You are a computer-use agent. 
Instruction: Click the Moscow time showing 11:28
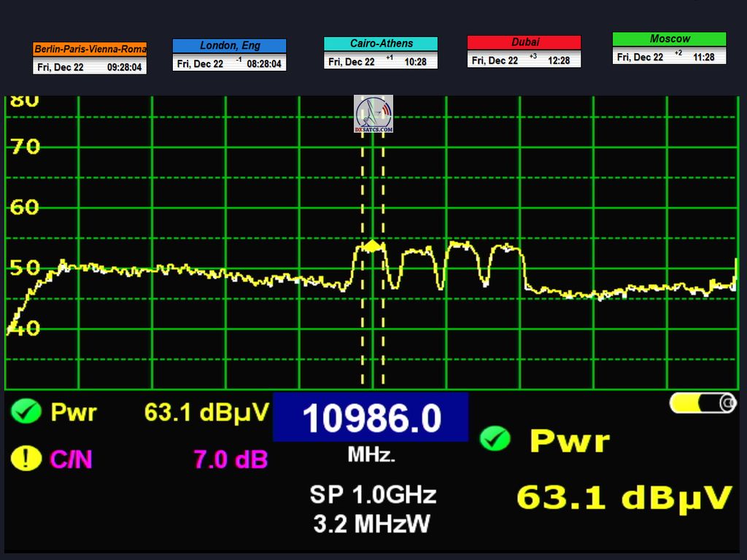click(704, 57)
